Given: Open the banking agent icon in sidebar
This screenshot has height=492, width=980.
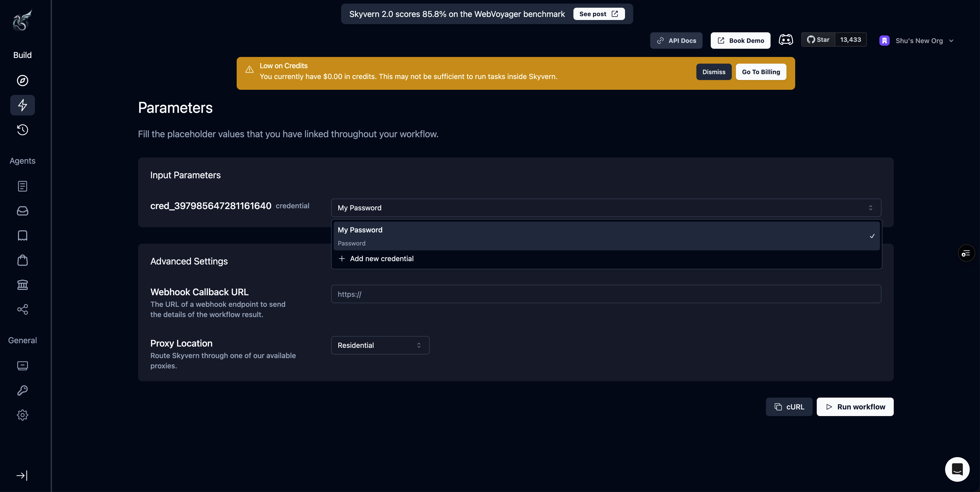Looking at the screenshot, I should pos(22,285).
